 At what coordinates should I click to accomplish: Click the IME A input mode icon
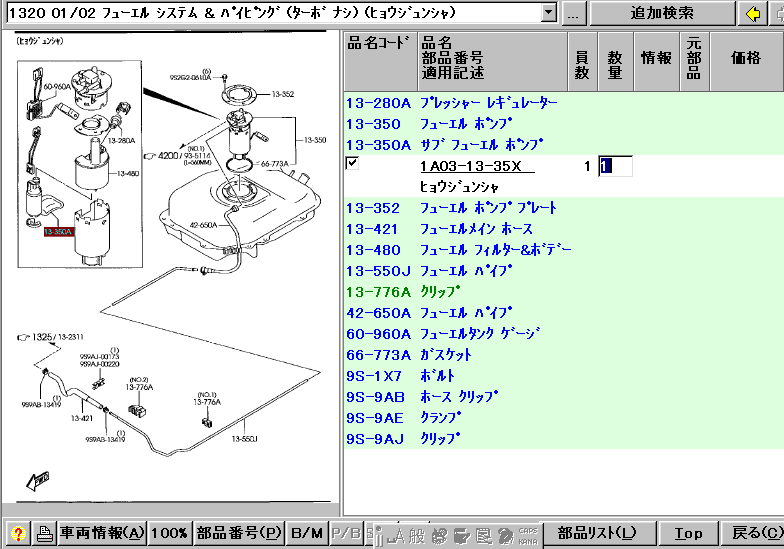(x=396, y=535)
